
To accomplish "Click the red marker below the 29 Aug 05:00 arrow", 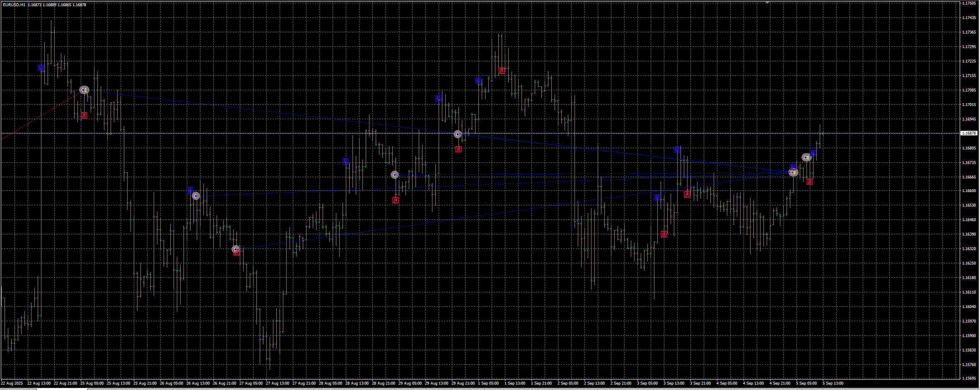I will pyautogui.click(x=396, y=200).
